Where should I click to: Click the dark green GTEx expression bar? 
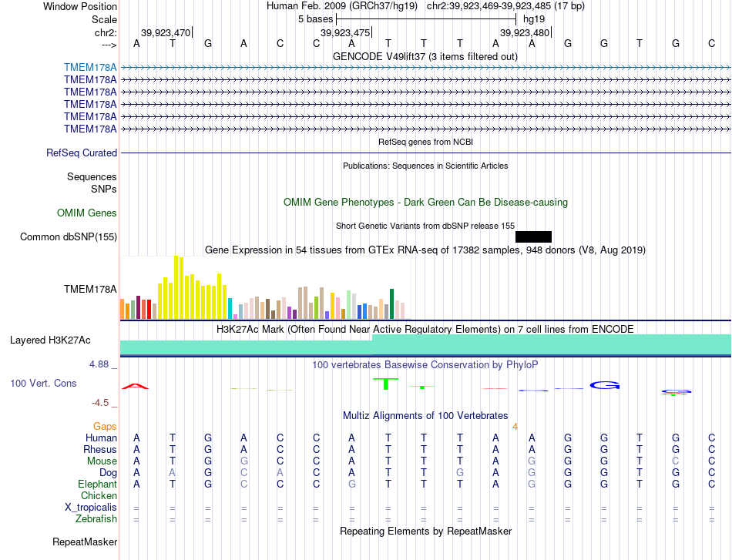[391, 303]
